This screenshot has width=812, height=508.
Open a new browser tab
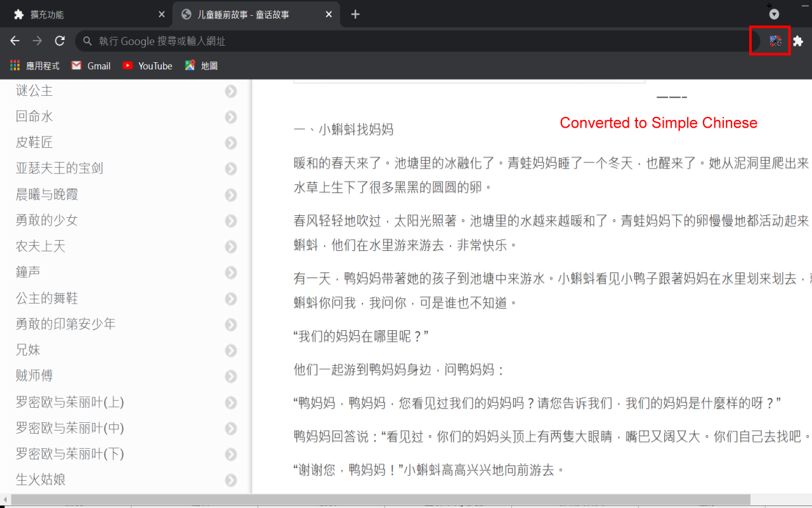click(x=355, y=13)
